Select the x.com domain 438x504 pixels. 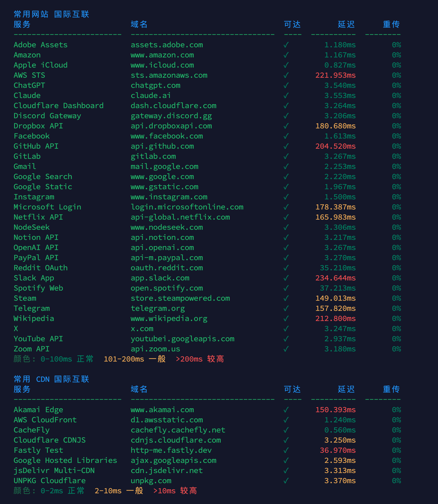(142, 329)
